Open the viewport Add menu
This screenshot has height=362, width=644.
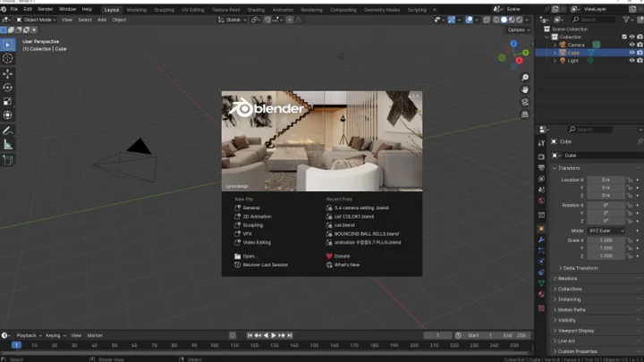101,20
